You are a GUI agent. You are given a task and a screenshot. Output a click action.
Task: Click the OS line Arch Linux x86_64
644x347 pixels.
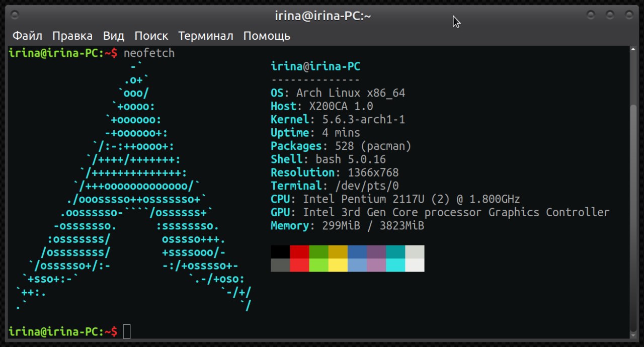tap(338, 93)
